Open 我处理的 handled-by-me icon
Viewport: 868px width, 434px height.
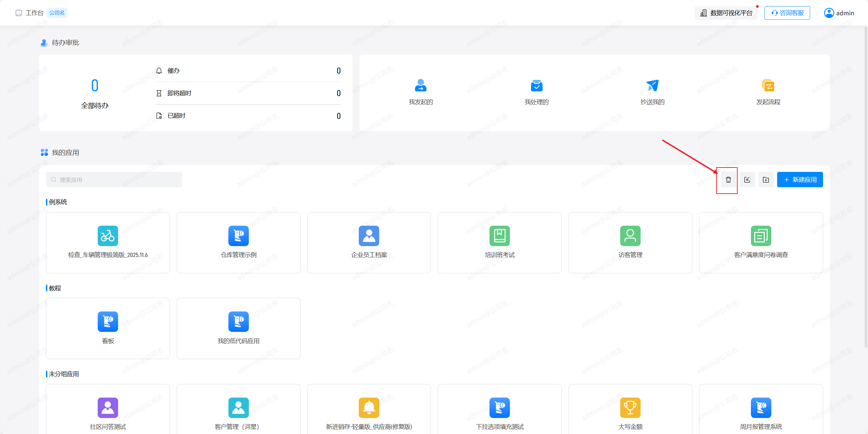tap(536, 86)
